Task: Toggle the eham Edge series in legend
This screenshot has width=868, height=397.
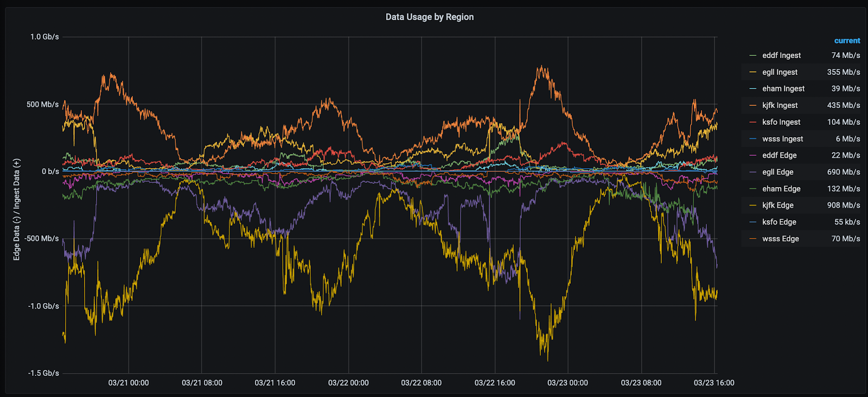Action: [781, 189]
